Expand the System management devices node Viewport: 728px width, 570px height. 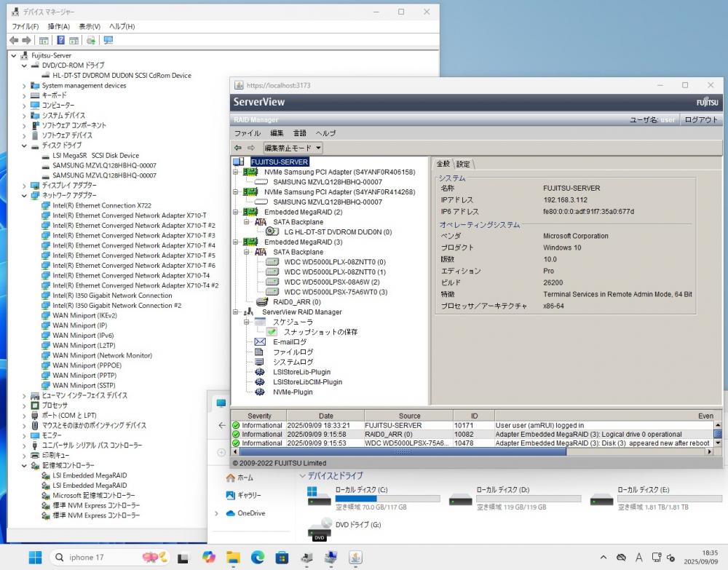24,85
